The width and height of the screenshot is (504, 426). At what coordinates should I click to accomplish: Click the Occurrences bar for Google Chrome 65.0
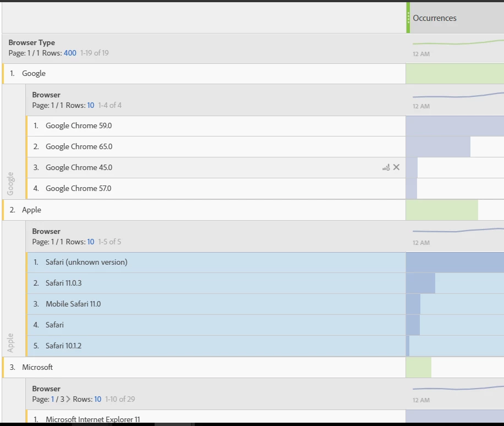[x=438, y=146]
